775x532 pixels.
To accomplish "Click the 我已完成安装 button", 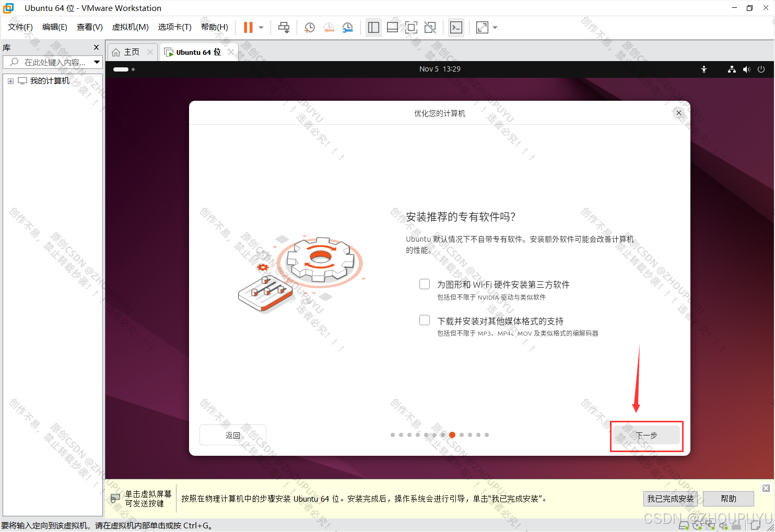I will pos(671,499).
